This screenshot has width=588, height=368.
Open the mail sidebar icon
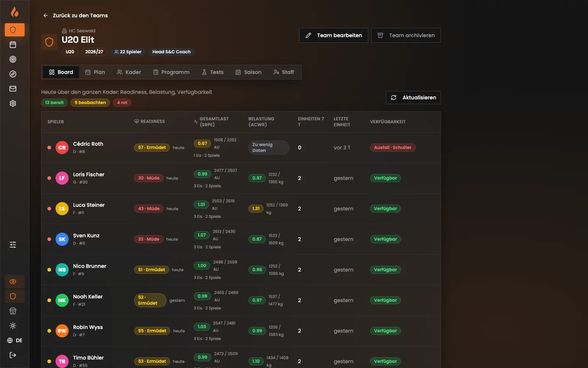pos(13,89)
